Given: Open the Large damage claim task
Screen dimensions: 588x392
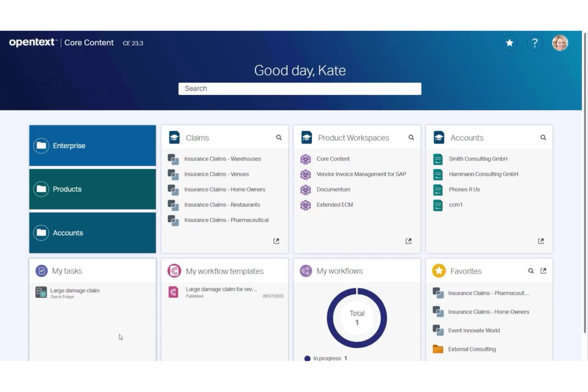Looking at the screenshot, I should point(75,290).
